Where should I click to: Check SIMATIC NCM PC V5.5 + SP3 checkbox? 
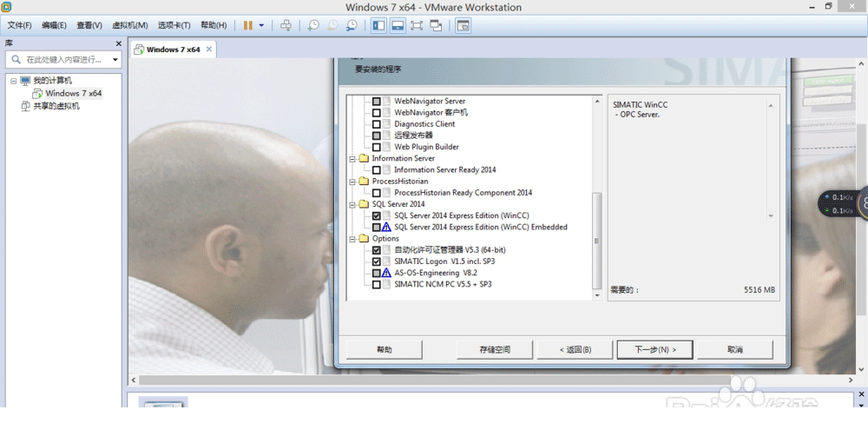(377, 285)
